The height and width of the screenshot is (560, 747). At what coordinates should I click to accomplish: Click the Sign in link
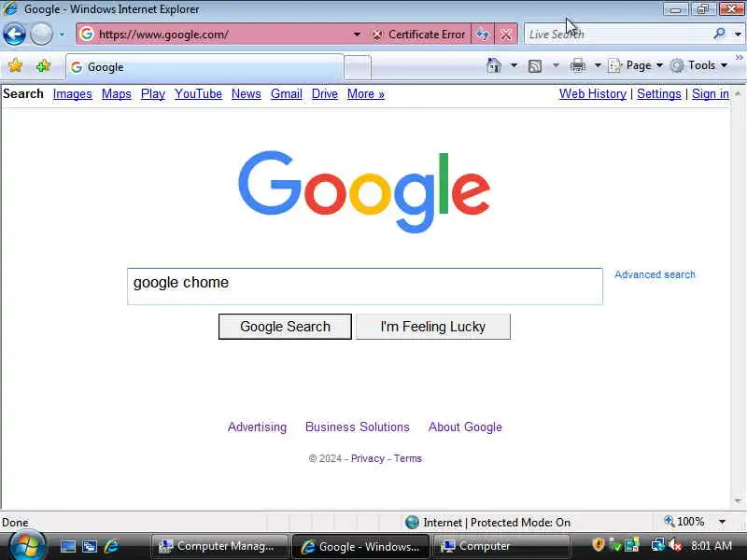point(711,94)
